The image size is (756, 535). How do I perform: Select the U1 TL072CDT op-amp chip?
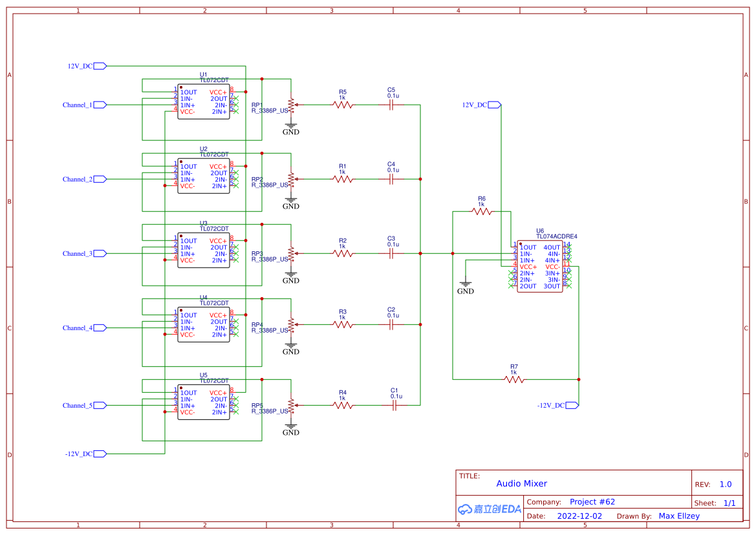pyautogui.click(x=204, y=102)
